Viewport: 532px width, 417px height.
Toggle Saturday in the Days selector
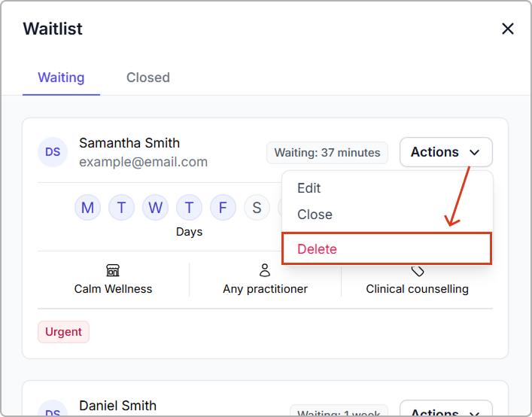tap(257, 207)
